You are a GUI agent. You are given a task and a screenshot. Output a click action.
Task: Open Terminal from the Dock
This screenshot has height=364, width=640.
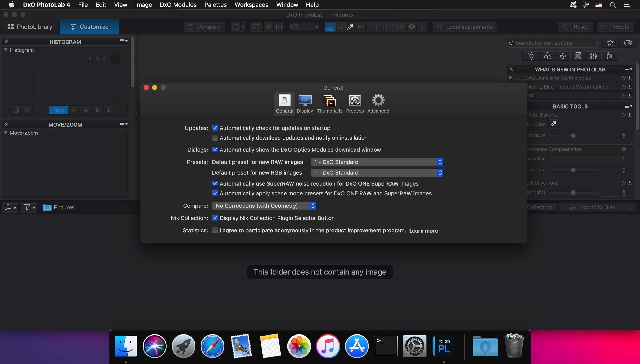(386, 346)
